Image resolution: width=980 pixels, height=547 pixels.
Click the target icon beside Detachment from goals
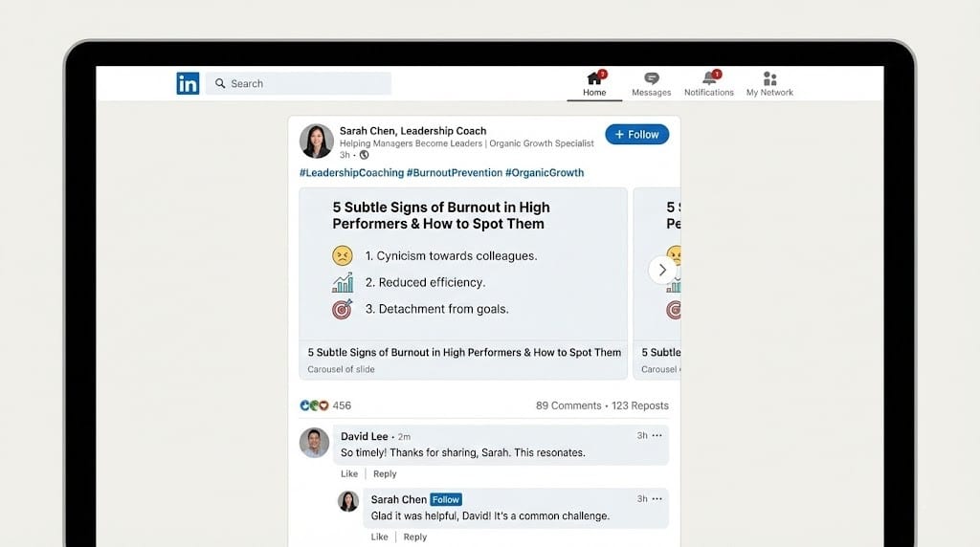click(343, 309)
